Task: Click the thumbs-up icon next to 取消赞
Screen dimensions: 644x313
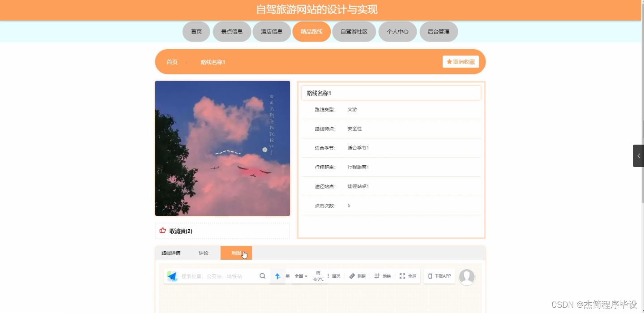Action: tap(162, 231)
